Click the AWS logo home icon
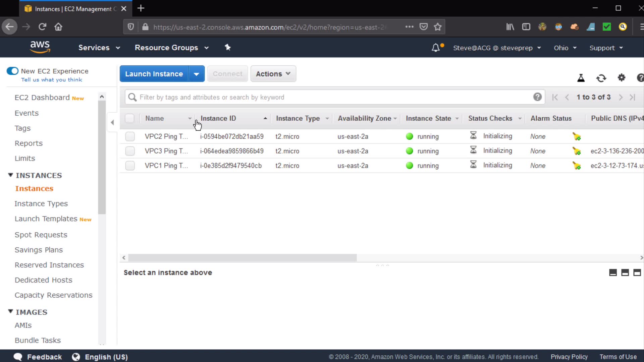644x362 pixels. [40, 47]
